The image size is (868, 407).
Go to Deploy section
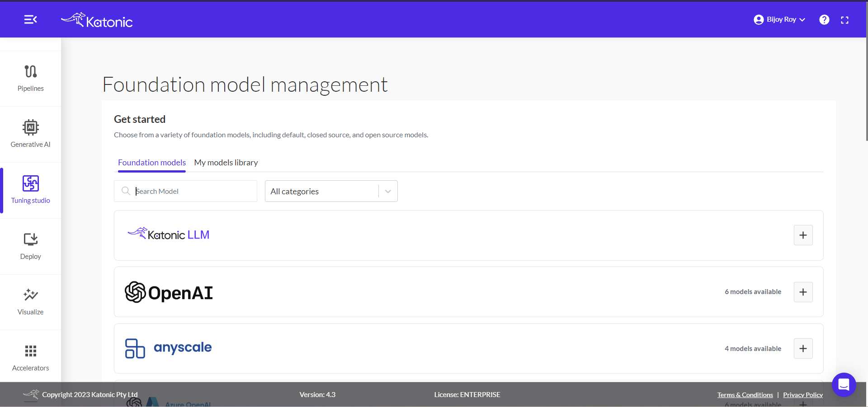(31, 246)
